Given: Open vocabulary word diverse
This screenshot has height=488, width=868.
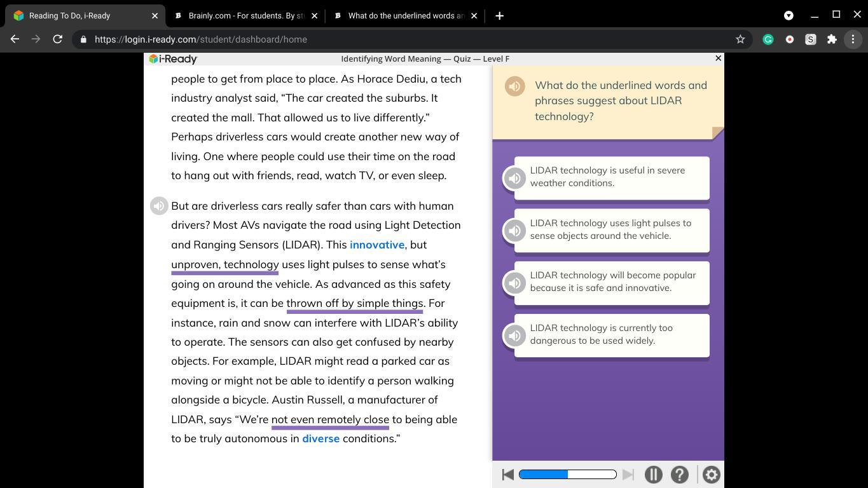Looking at the screenshot, I should pos(320,438).
